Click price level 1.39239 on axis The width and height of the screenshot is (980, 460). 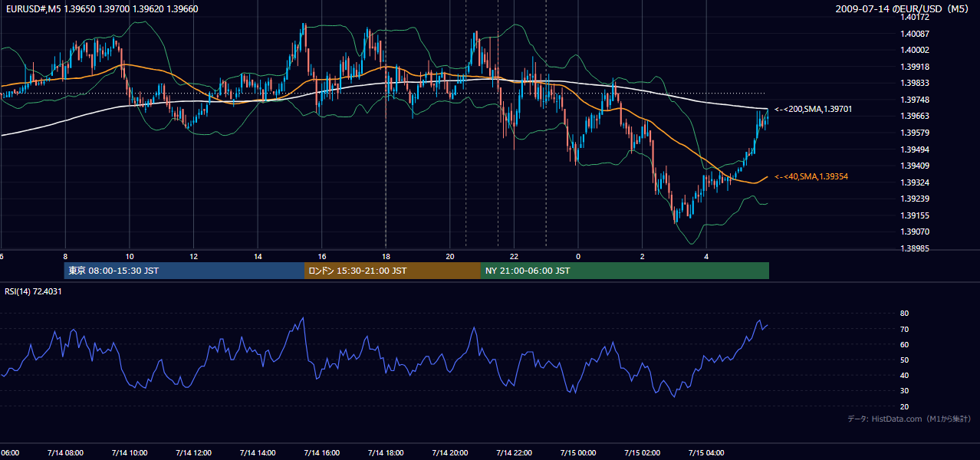[916, 199]
